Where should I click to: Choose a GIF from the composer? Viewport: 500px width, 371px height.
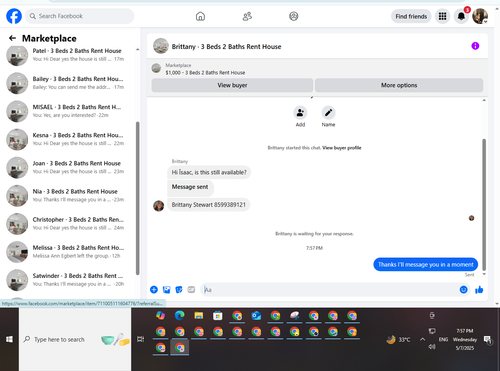(x=191, y=289)
